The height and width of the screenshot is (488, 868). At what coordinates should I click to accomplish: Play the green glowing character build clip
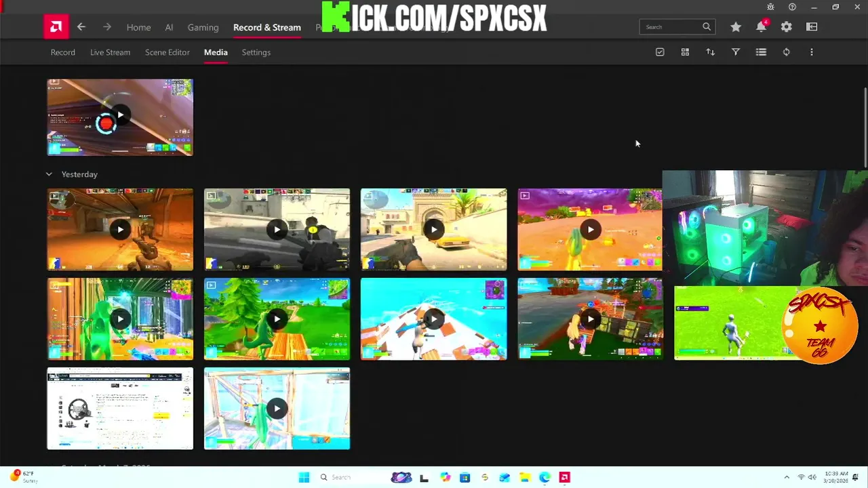click(x=120, y=319)
